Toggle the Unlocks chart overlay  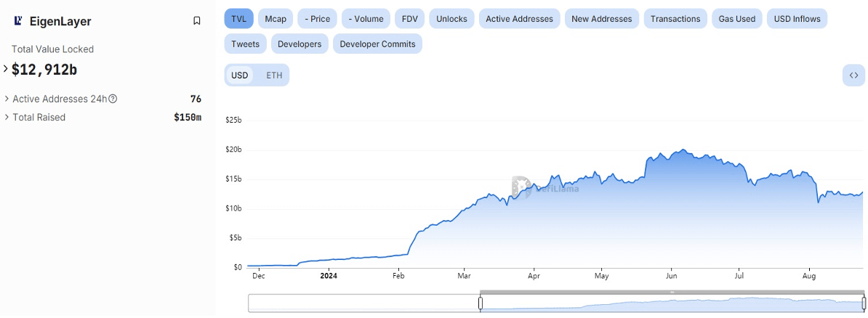(x=451, y=19)
